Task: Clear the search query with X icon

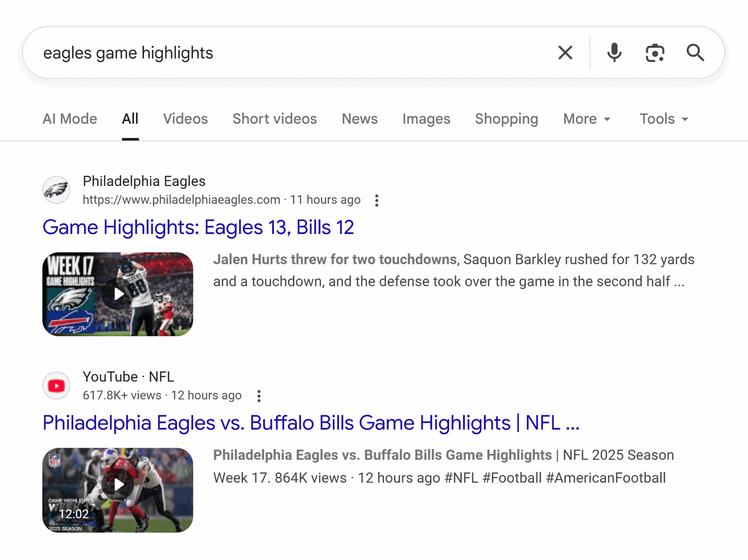Action: (565, 53)
